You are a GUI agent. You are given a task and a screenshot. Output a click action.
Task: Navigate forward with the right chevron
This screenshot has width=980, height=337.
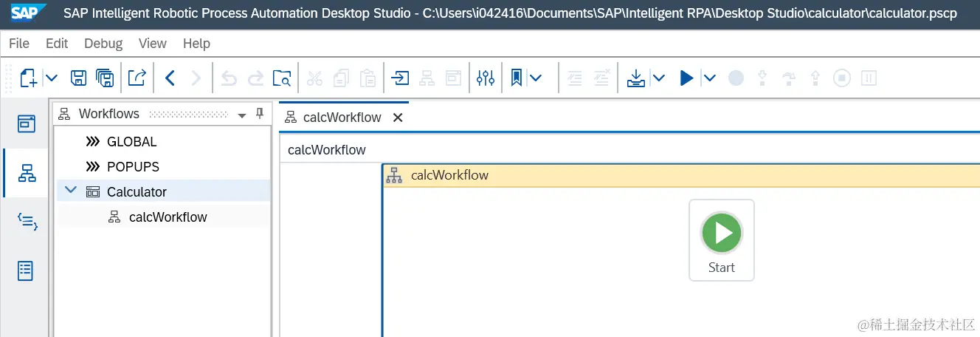pyautogui.click(x=196, y=78)
